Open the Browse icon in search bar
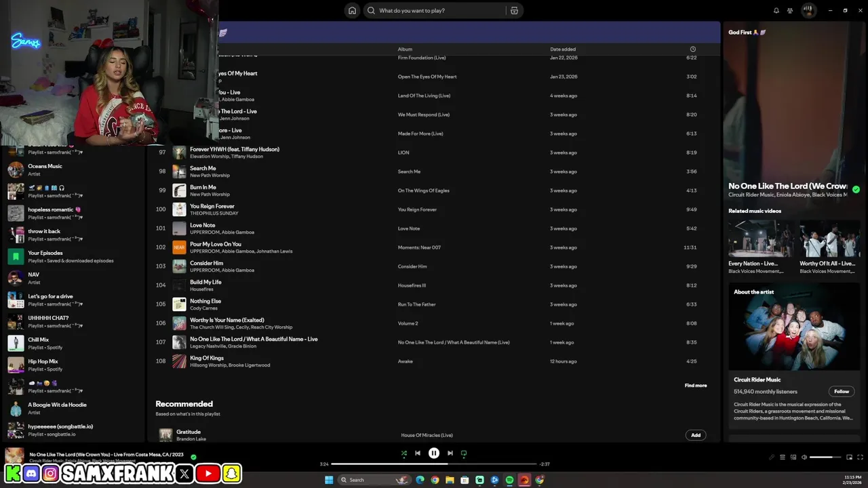 (514, 10)
